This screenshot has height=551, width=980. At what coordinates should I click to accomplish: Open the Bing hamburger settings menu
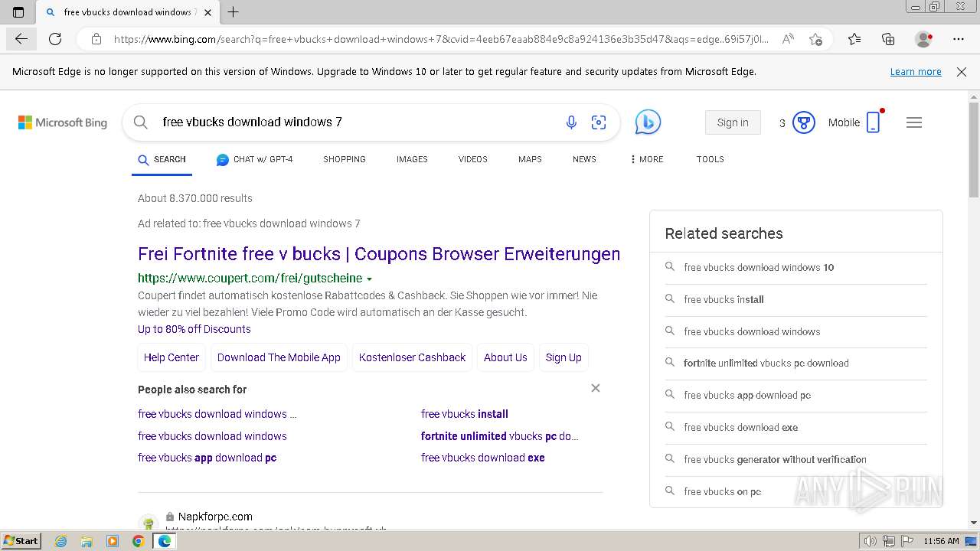tap(914, 122)
